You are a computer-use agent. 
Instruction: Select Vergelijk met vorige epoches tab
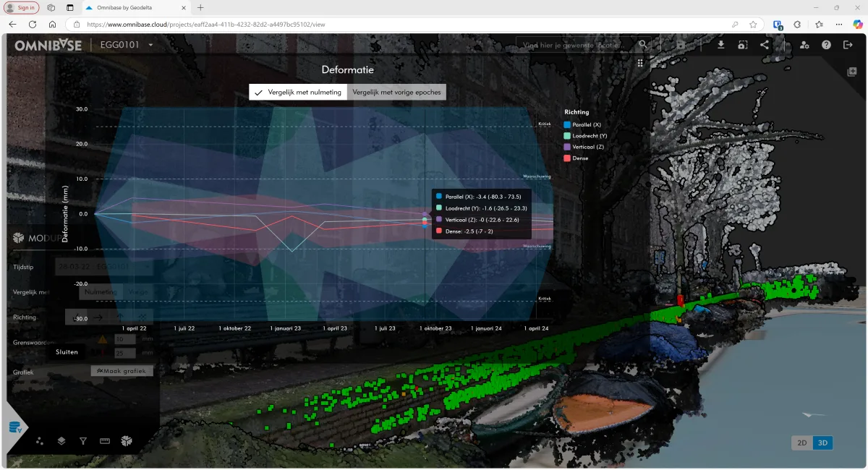[396, 92]
